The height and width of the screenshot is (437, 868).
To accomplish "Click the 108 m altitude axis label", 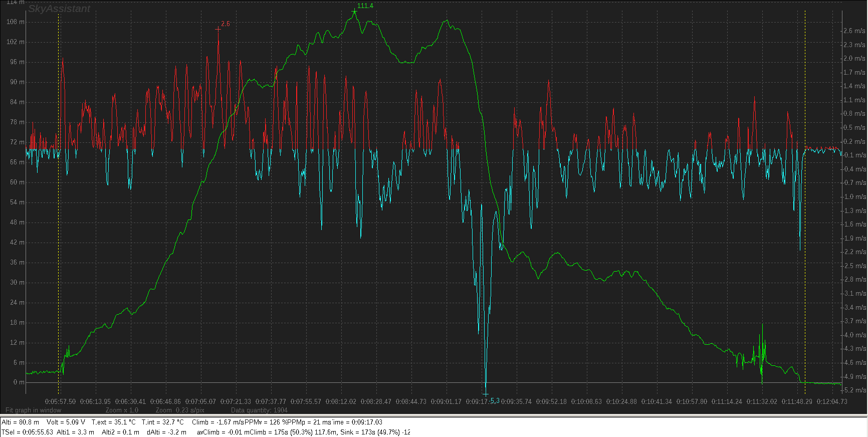I will point(16,22).
